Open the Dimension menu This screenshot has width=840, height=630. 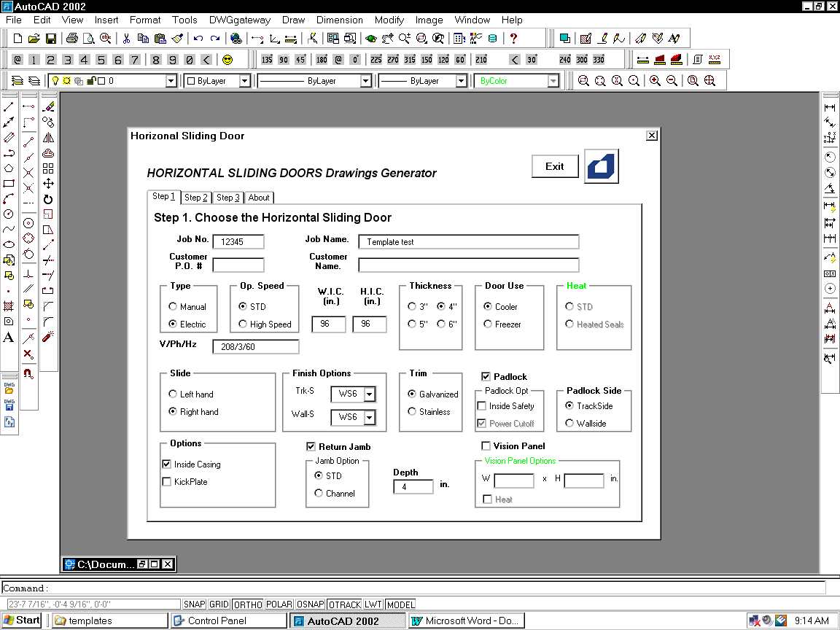[339, 20]
